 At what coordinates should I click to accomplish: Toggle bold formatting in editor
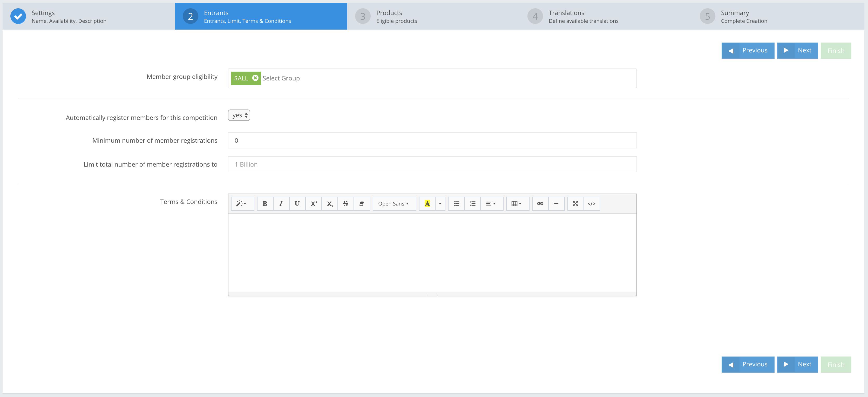[x=265, y=204]
